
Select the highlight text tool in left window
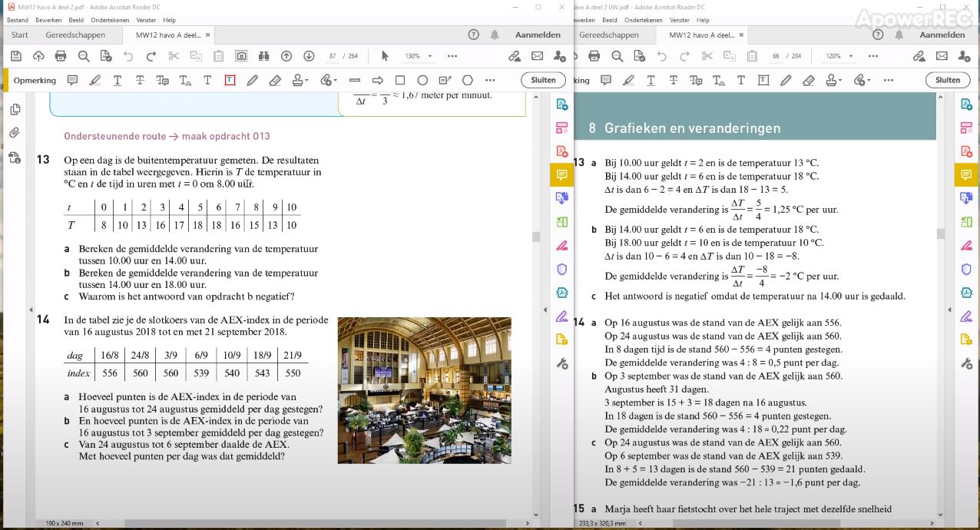[x=94, y=80]
